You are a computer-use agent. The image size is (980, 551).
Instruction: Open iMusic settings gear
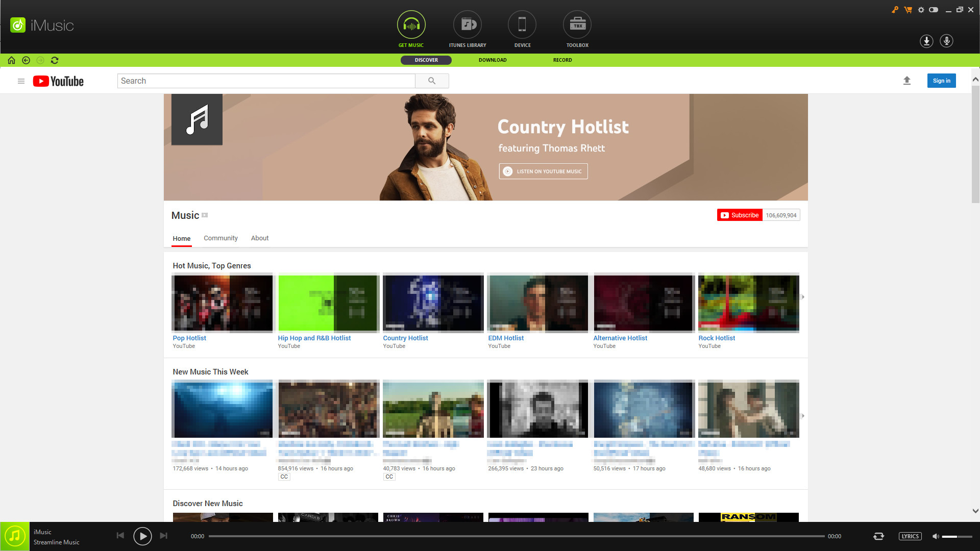pyautogui.click(x=921, y=9)
